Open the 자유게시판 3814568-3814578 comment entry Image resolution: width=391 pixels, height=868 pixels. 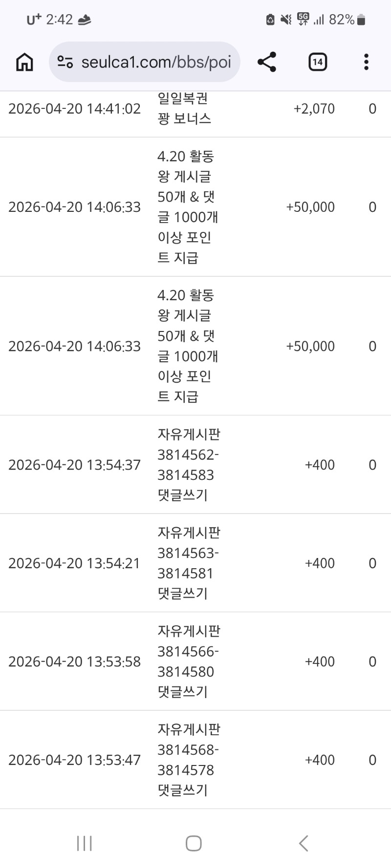click(x=188, y=760)
